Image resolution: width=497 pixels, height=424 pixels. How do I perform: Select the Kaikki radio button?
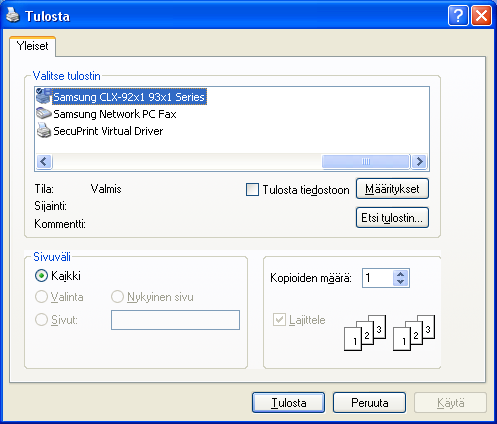tap(41, 276)
